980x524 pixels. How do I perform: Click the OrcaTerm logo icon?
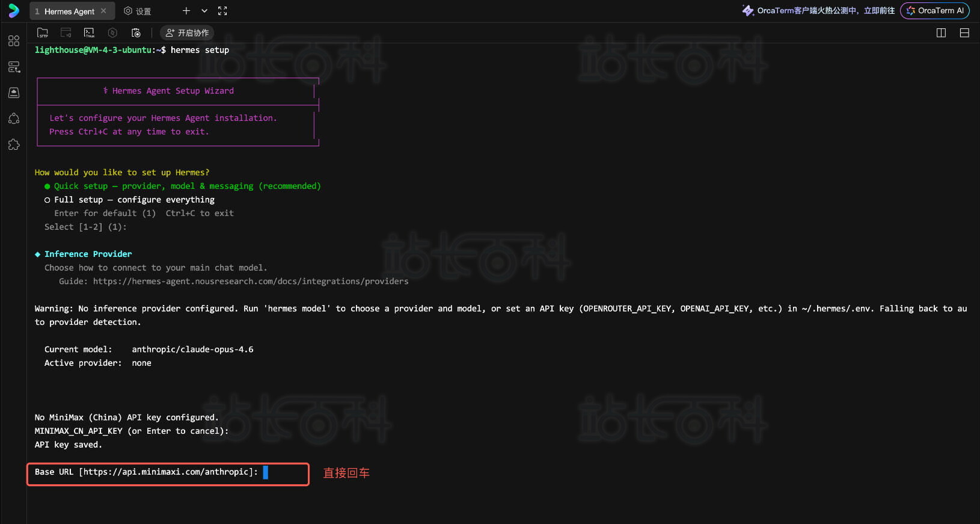coord(13,11)
